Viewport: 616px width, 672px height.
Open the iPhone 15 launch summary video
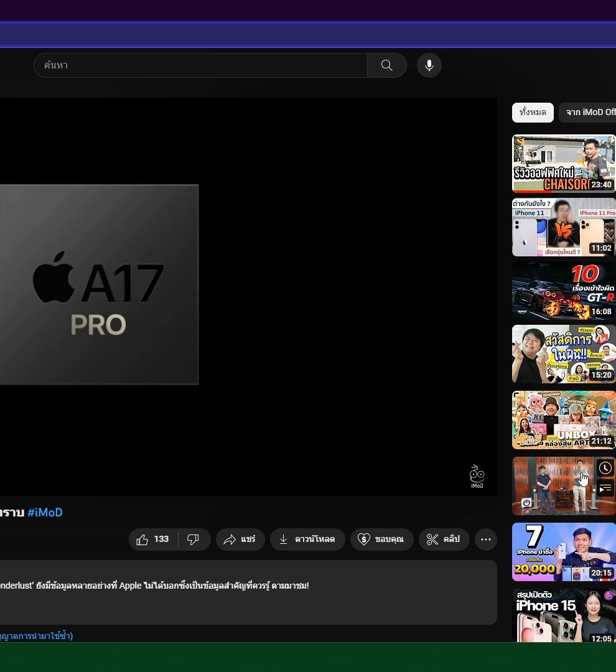pyautogui.click(x=564, y=615)
